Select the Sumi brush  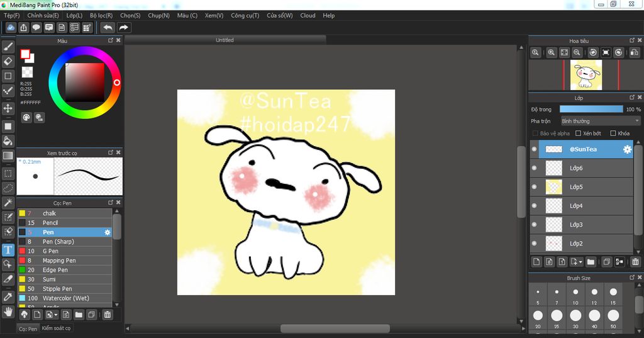tap(65, 279)
